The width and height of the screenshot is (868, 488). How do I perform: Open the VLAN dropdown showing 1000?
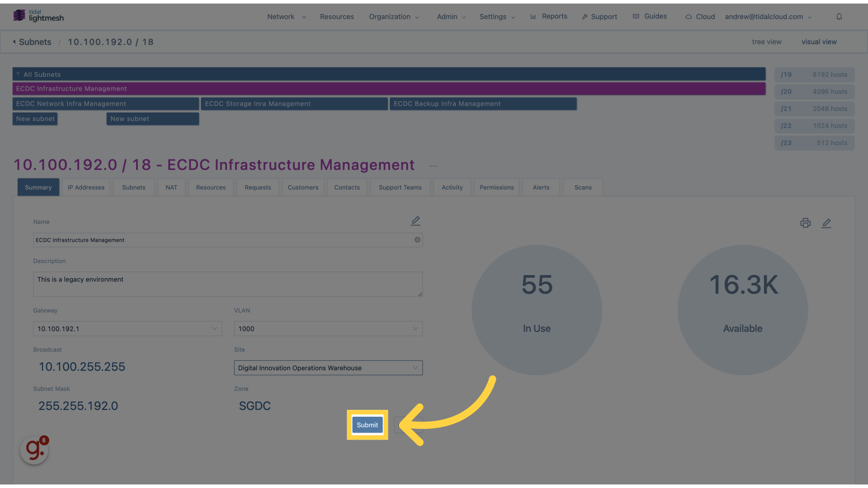coord(328,328)
